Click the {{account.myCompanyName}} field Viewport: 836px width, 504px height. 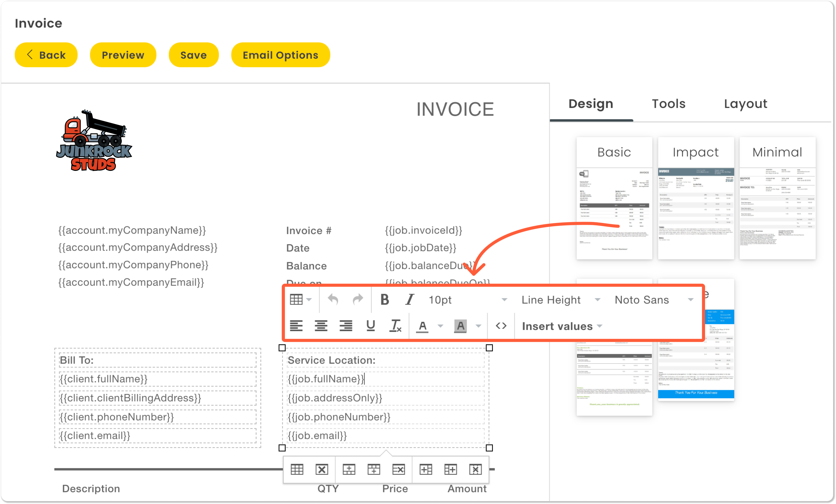pos(132,230)
